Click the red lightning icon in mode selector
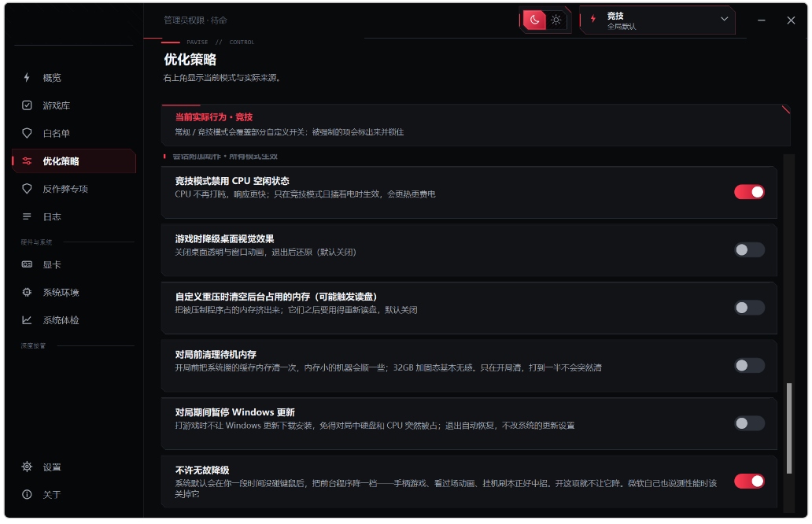The width and height of the screenshot is (812, 524). 593,18
